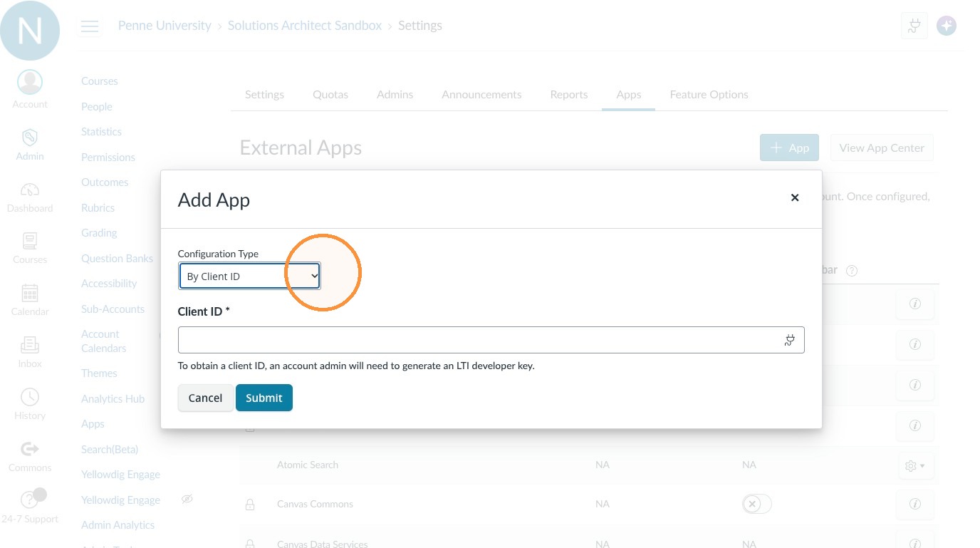Open Rubrics in the account menu
This screenshot has width=980, height=548.
[98, 207]
